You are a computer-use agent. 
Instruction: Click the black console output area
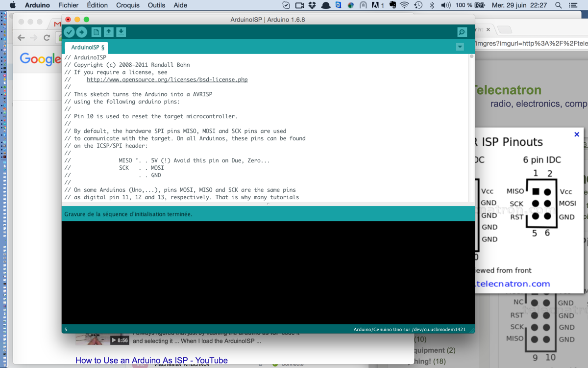point(268,272)
